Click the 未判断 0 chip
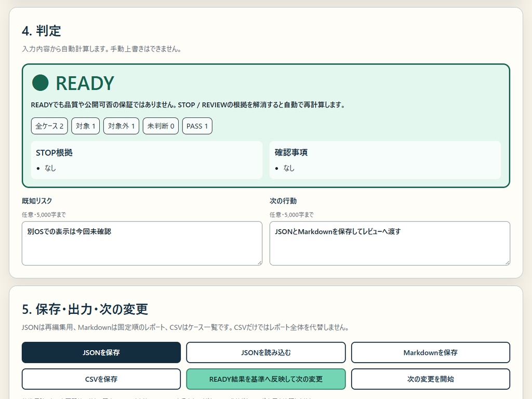The width and height of the screenshot is (532, 399). tap(161, 126)
